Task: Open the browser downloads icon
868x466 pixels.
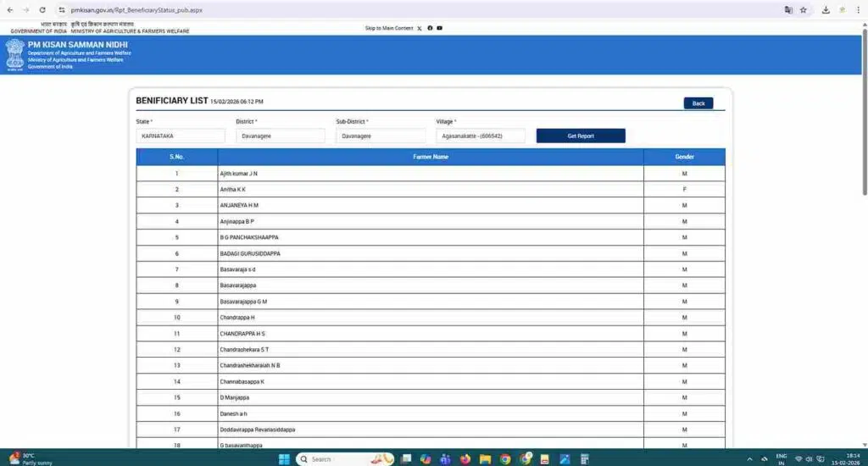Action: pos(826,10)
